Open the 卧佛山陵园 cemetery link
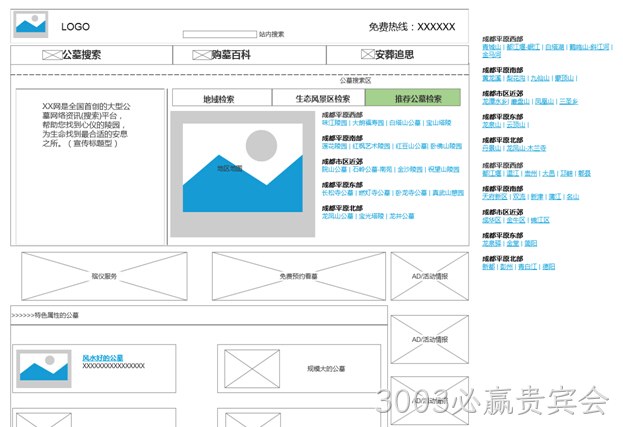Viewport: 623px width, 427px height. coord(446,146)
